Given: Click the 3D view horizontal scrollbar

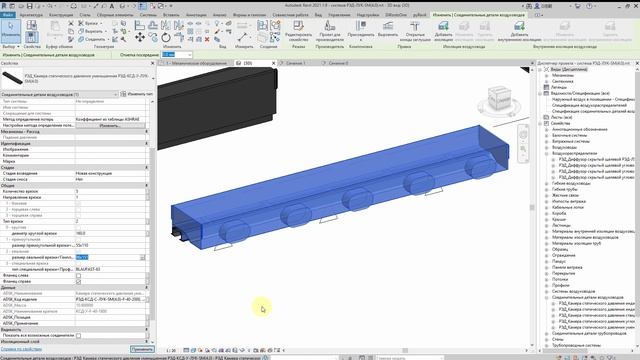Looking at the screenshot, I should [405, 350].
